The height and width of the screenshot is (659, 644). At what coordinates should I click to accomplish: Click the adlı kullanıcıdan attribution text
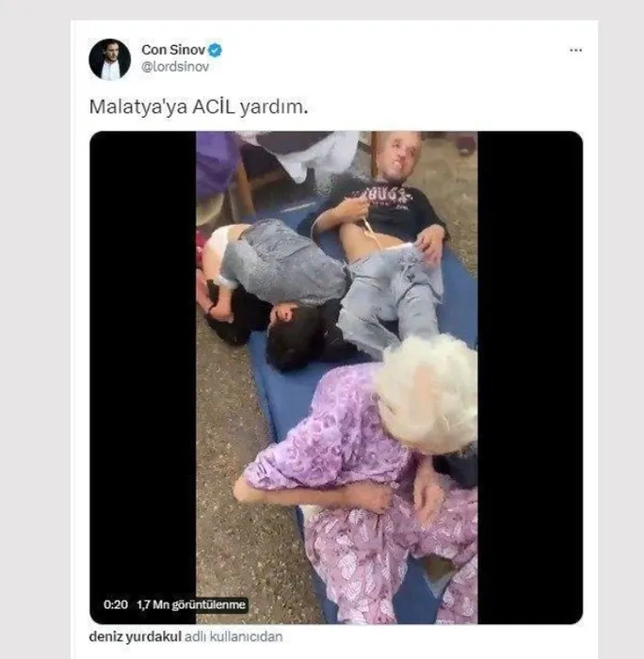[233, 636]
